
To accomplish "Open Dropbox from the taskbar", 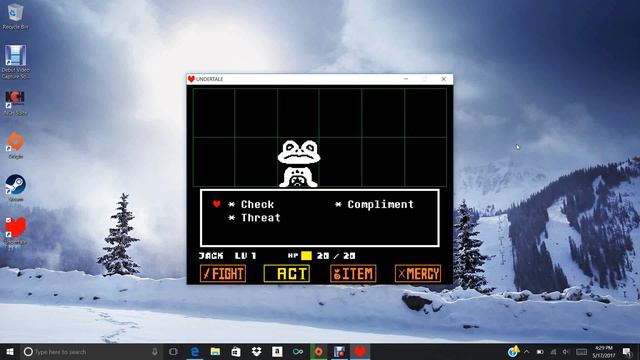I will (x=256, y=351).
